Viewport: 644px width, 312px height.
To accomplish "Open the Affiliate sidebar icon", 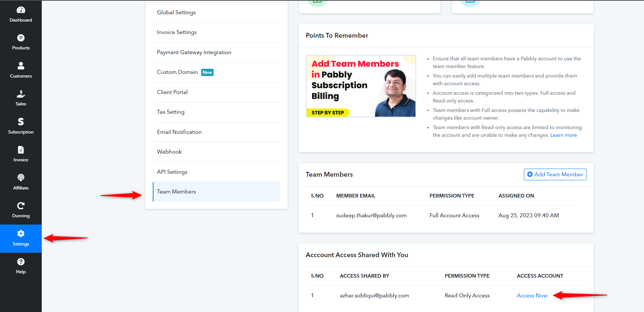I will 21,178.
